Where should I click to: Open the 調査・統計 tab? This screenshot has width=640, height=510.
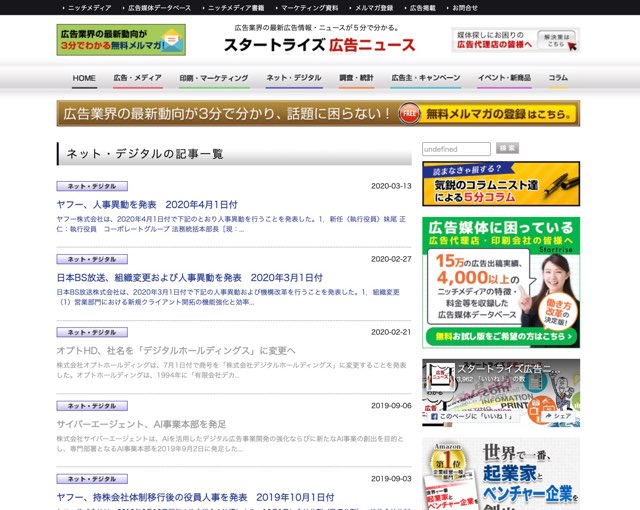pyautogui.click(x=356, y=78)
